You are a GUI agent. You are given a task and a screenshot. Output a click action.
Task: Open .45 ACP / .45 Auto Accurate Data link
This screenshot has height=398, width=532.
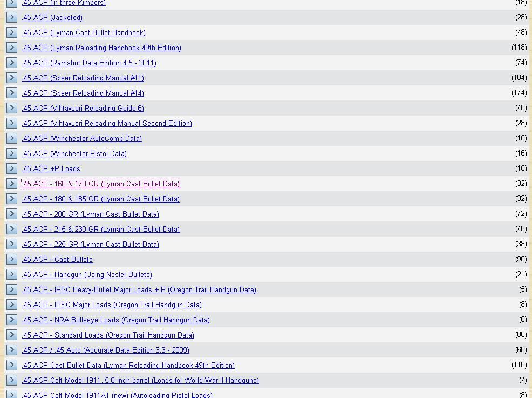tap(105, 350)
